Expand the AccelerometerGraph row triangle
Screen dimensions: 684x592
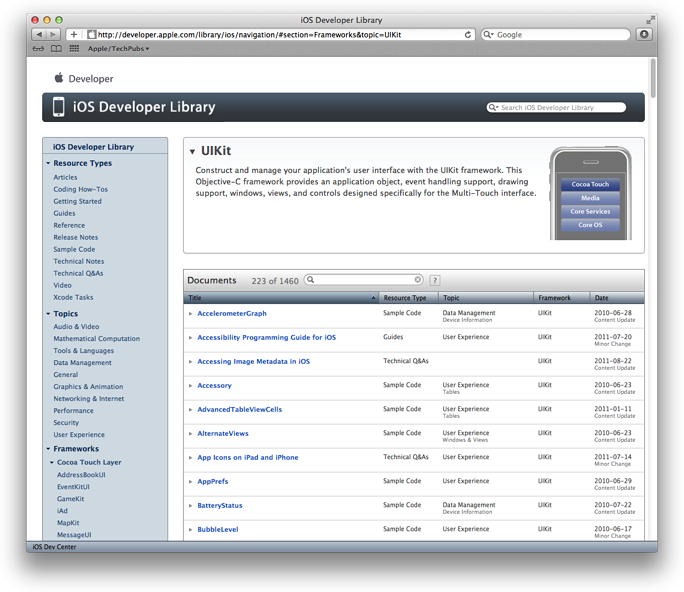[191, 314]
